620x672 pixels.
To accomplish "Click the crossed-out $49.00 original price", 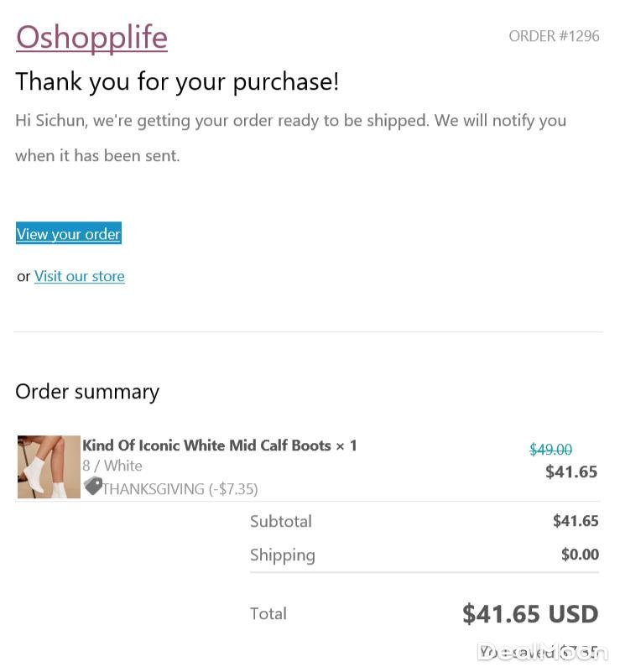I will 550,451.
